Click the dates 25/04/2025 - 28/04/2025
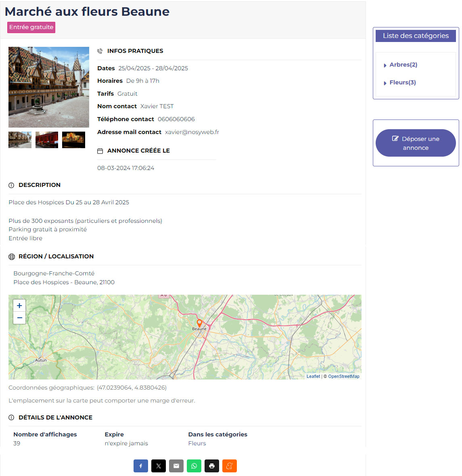The height and width of the screenshot is (476, 462). point(153,68)
